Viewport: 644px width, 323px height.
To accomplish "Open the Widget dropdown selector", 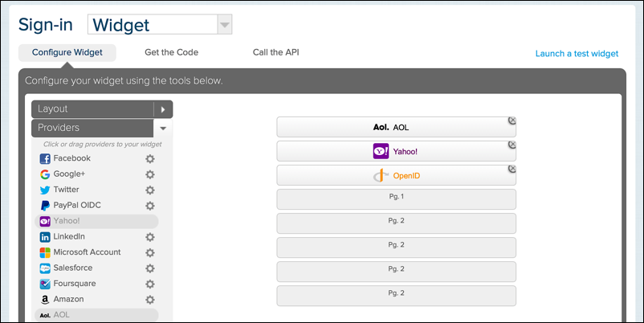I will pos(225,25).
